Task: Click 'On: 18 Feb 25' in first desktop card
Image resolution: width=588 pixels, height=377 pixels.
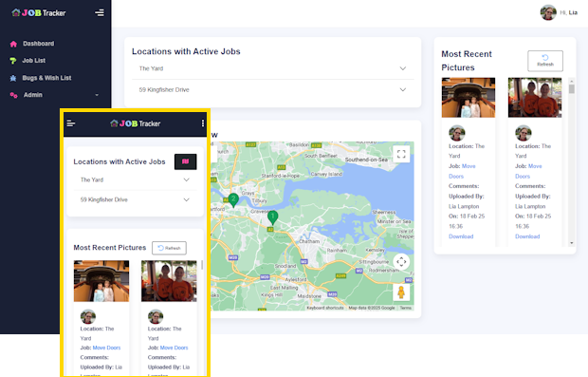Action: (467, 217)
